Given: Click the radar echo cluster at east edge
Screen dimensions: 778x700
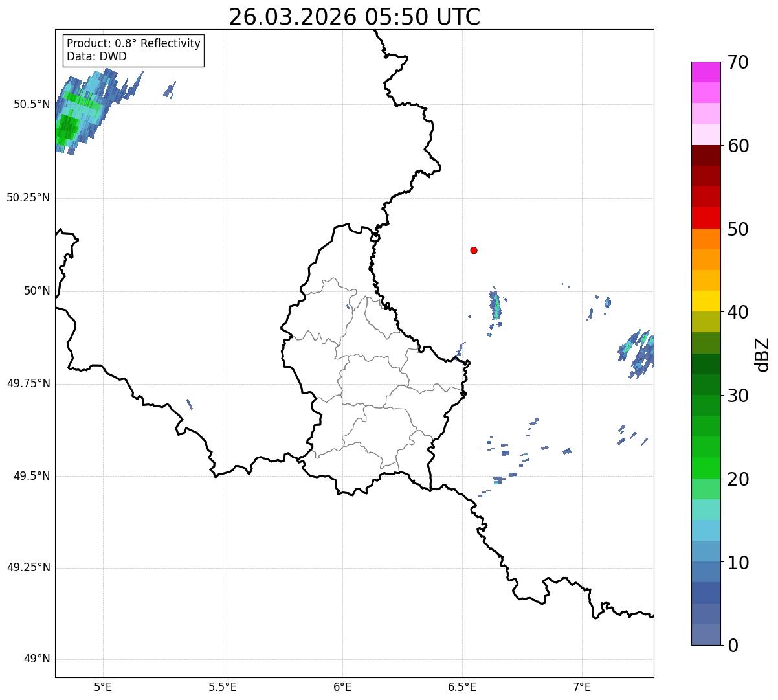Looking at the screenshot, I should coord(636,353).
